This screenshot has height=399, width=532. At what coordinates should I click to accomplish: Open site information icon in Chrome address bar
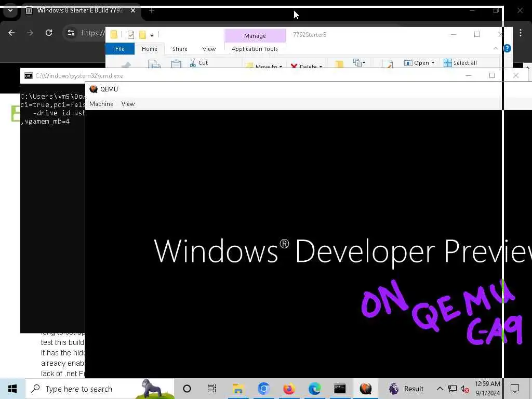click(x=71, y=33)
